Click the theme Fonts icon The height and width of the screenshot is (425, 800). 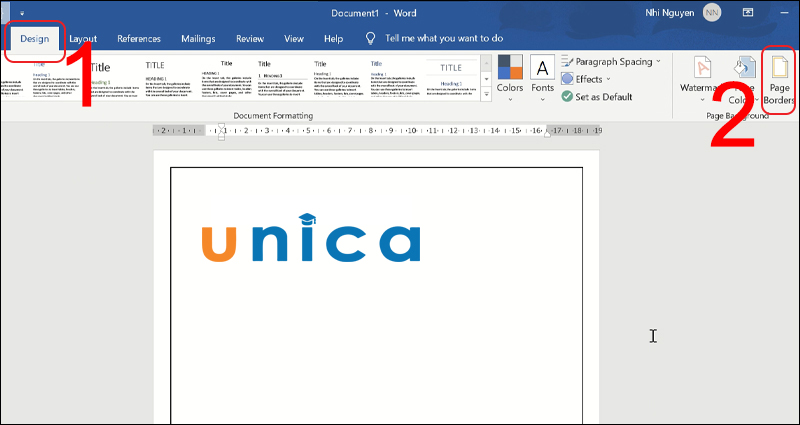point(543,67)
